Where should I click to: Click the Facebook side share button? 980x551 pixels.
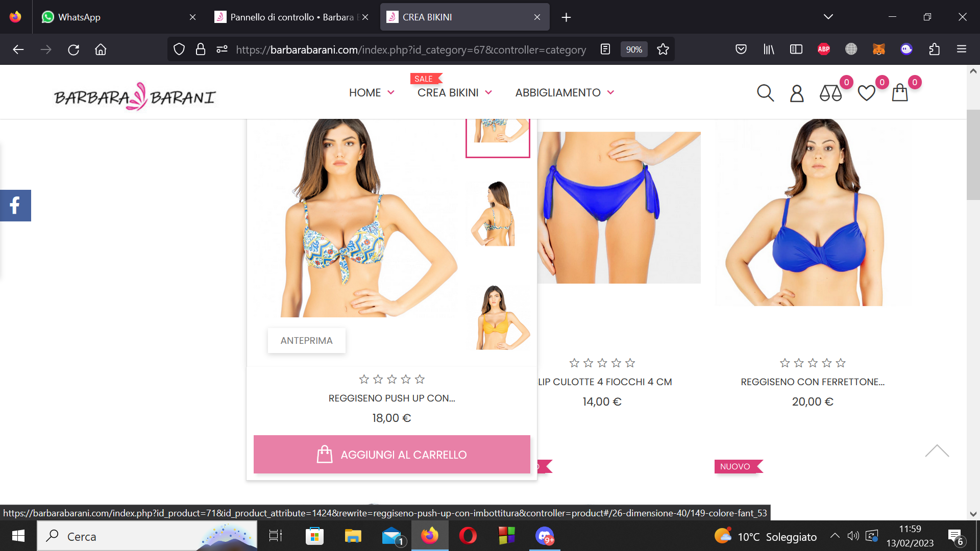pos(15,206)
